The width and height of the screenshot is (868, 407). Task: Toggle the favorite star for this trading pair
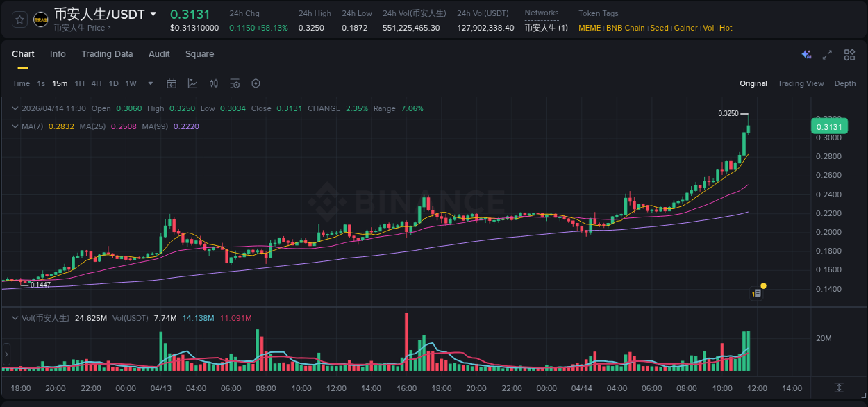pos(19,19)
